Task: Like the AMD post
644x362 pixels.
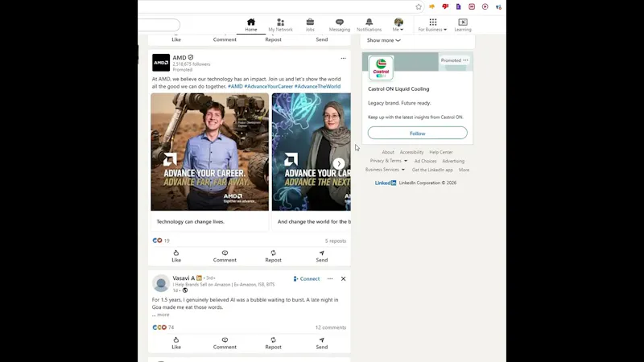Action: coord(176,256)
